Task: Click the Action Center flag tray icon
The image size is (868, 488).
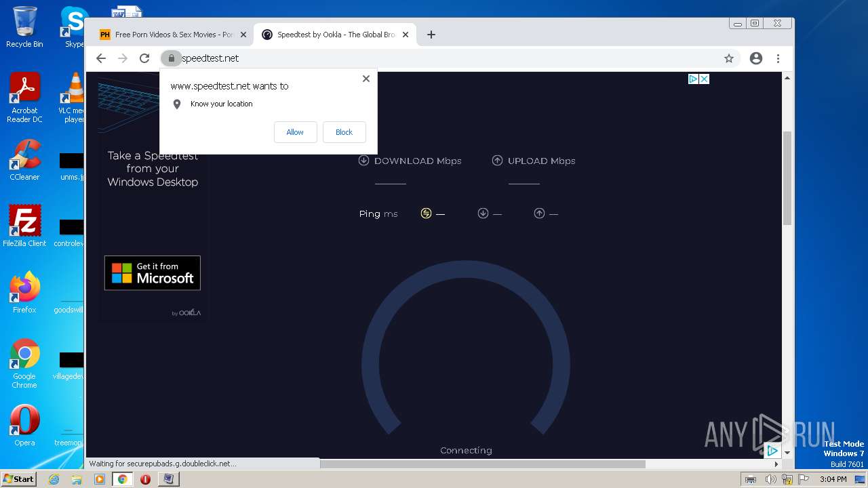Action: tap(805, 479)
